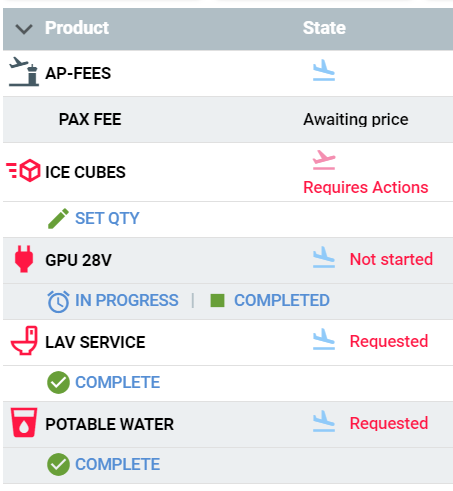Click the green square beside COMPLETED

tap(218, 300)
